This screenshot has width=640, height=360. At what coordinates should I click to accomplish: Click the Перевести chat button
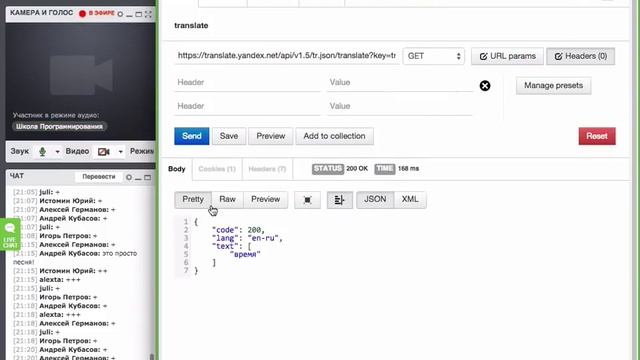coord(99,177)
